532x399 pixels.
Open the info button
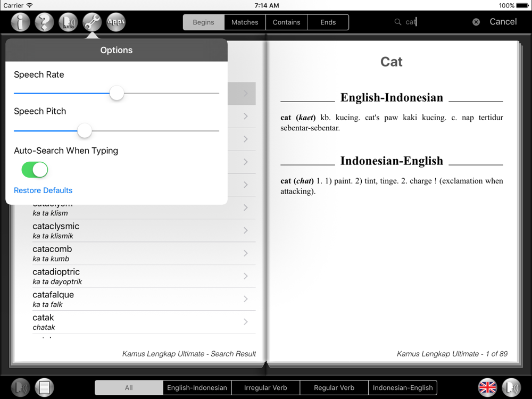pyautogui.click(x=20, y=22)
